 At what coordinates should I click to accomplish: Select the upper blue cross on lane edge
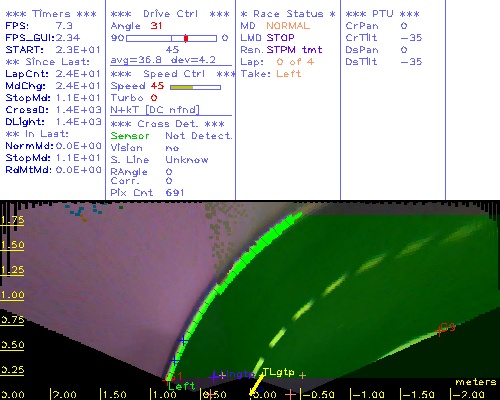tap(183, 341)
